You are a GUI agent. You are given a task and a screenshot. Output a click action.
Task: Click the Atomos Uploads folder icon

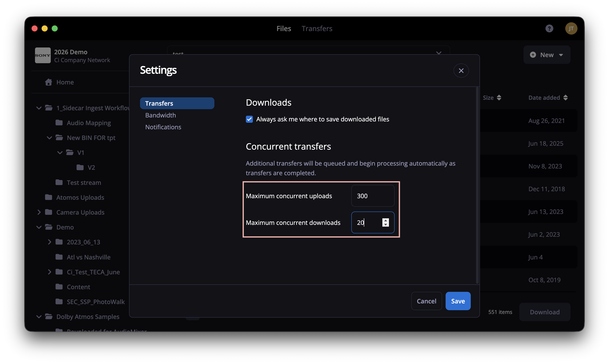coord(49,197)
